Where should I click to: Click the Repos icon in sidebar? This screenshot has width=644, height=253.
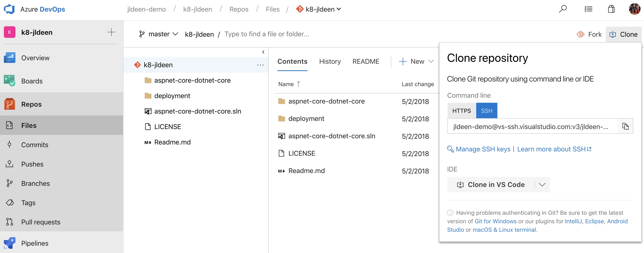[9, 104]
